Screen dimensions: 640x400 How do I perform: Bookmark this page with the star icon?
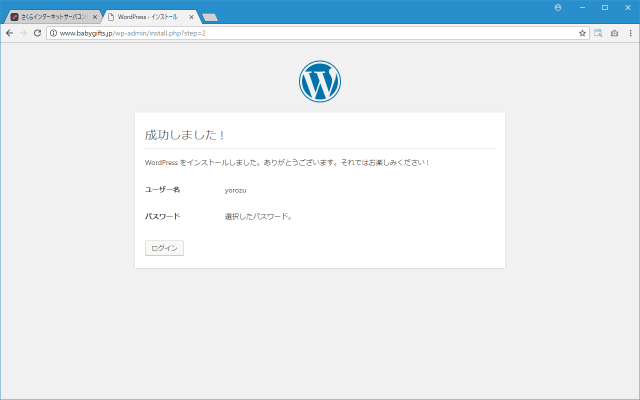582,33
